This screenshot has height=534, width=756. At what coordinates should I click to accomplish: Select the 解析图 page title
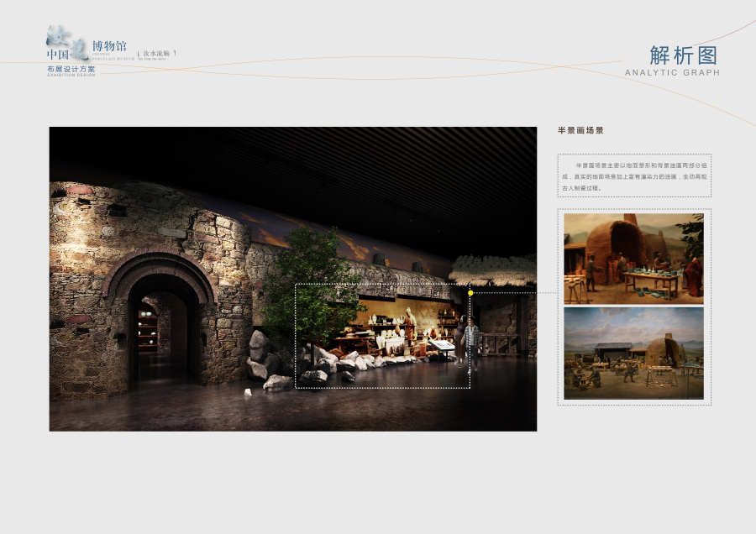[684, 55]
